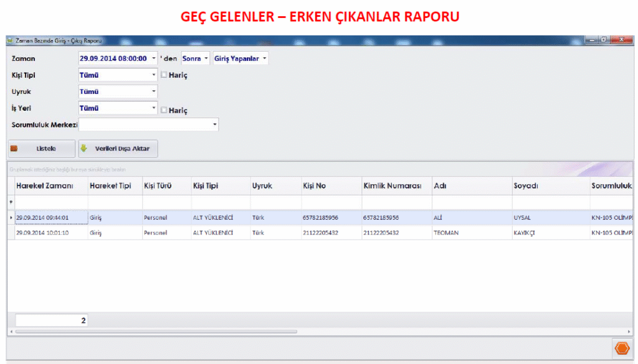Click the filter row indicator icon
The image size is (638, 364).
pos(11,202)
